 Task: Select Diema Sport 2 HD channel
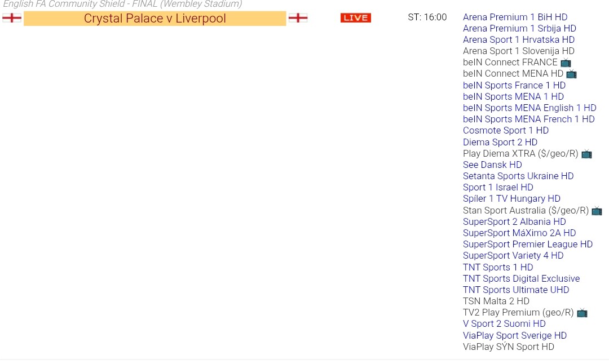coord(500,142)
